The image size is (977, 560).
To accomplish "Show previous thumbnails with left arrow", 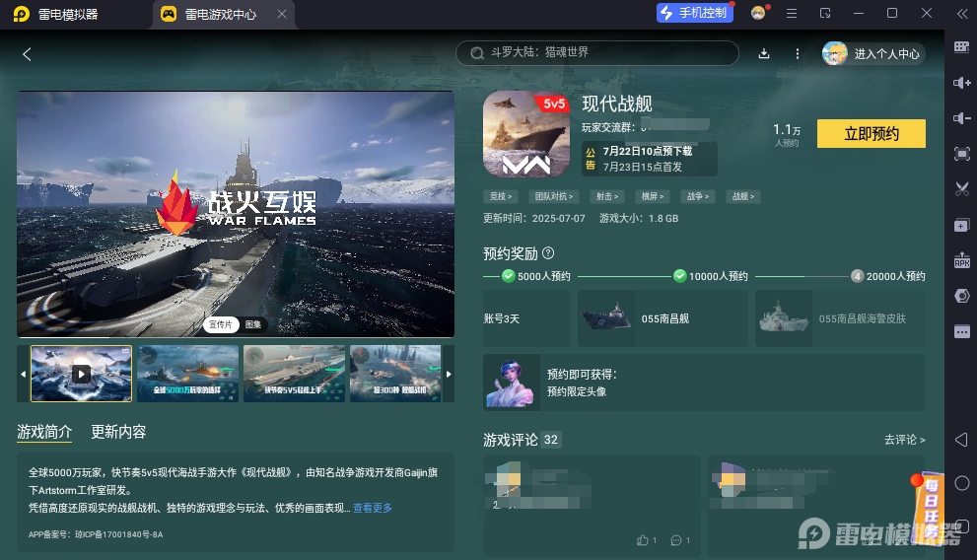I will (23, 374).
